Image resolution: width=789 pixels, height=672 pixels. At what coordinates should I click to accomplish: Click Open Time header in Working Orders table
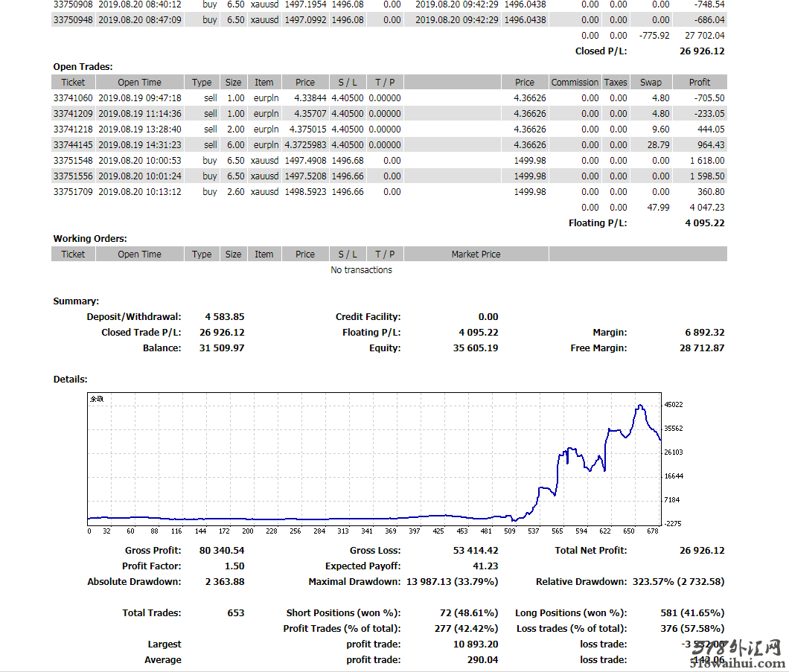[x=139, y=255]
